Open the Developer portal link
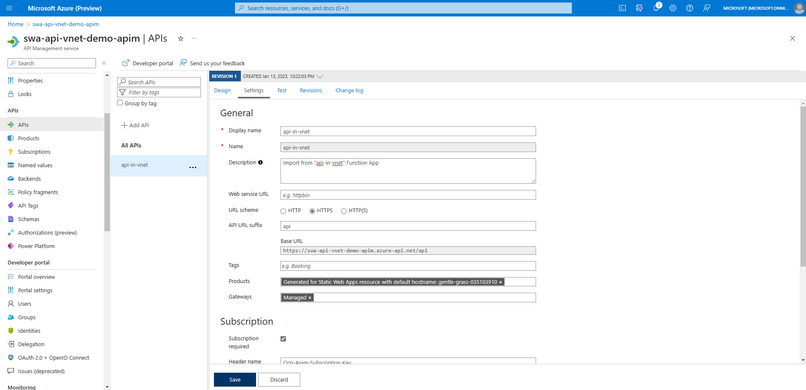Screen dimensions: 806x390 click(x=148, y=63)
